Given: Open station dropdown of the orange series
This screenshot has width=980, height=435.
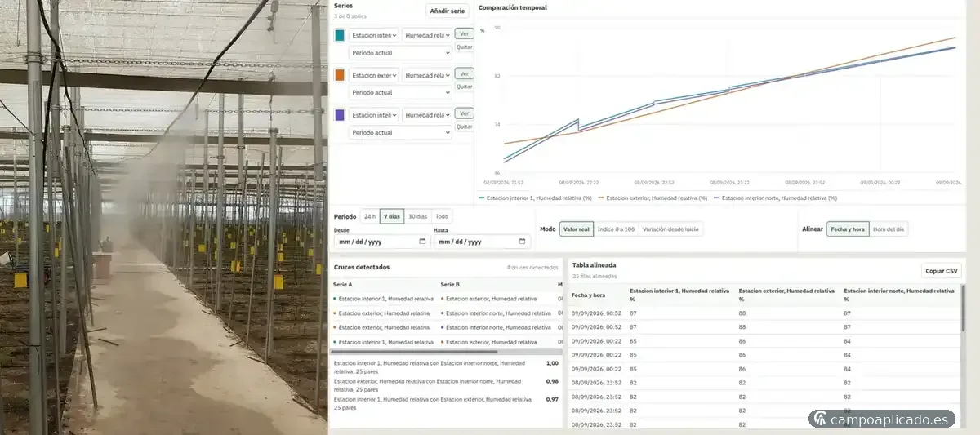Looking at the screenshot, I should 374,75.
